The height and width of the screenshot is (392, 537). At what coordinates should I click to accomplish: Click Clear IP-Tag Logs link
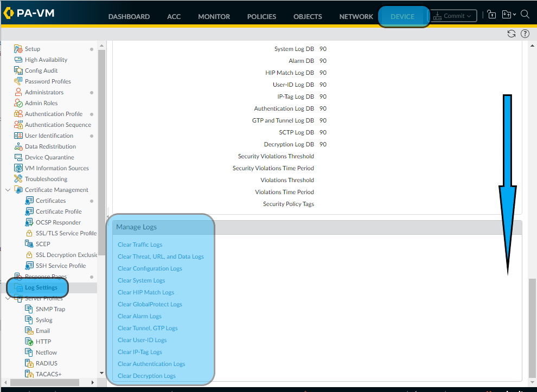pos(140,352)
